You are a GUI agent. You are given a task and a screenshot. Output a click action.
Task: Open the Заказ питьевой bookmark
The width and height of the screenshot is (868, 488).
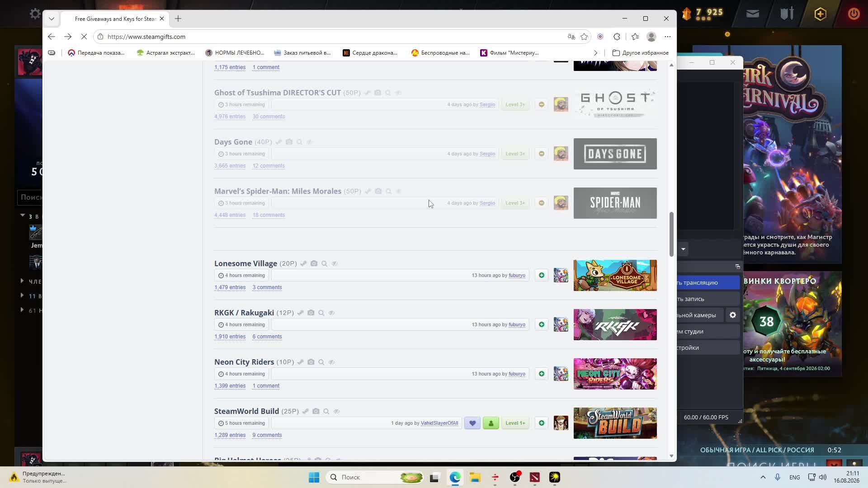tap(302, 53)
